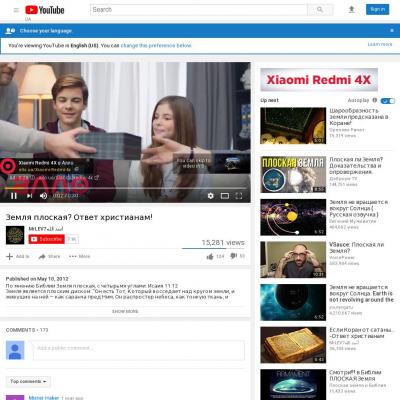The height and width of the screenshot is (400, 400).
Task: Toggle the Autoplay switch
Action: click(x=388, y=101)
